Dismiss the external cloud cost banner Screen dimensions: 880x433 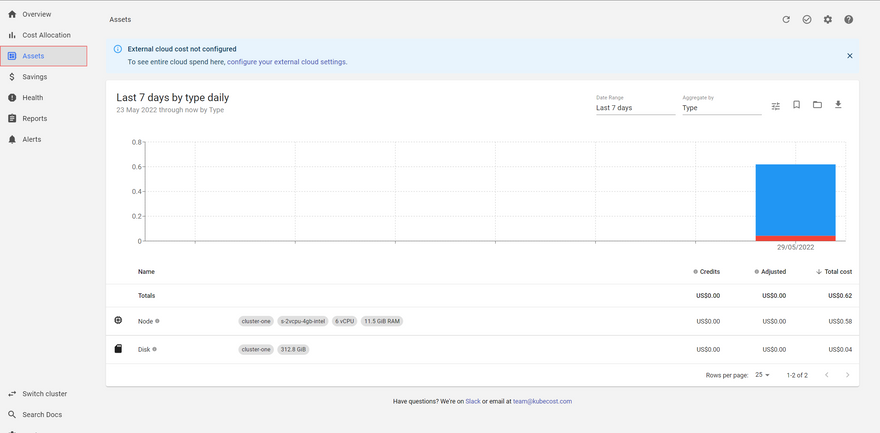click(x=849, y=56)
